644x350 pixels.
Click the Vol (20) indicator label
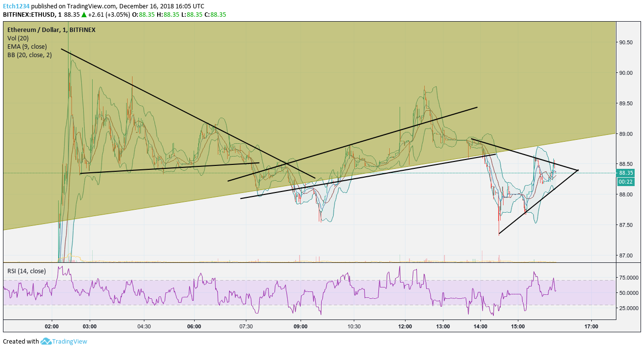19,38
